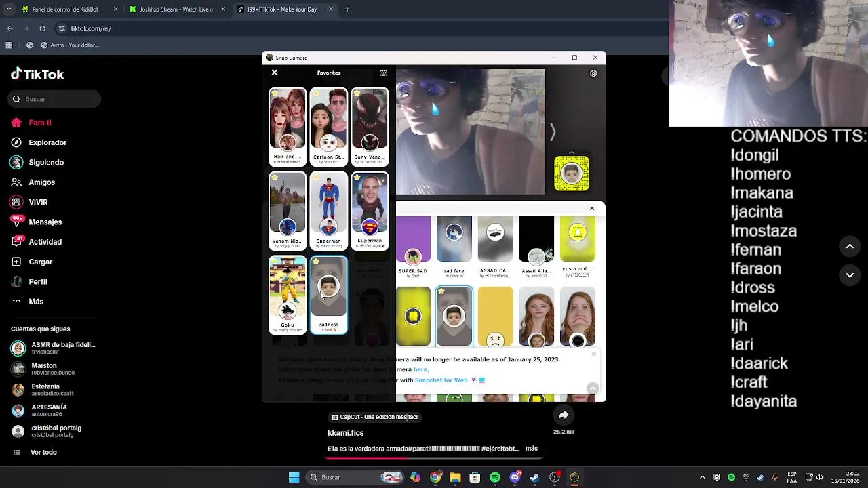The width and height of the screenshot is (868, 488).
Task: Close the lens search results panel
Action: 592,208
